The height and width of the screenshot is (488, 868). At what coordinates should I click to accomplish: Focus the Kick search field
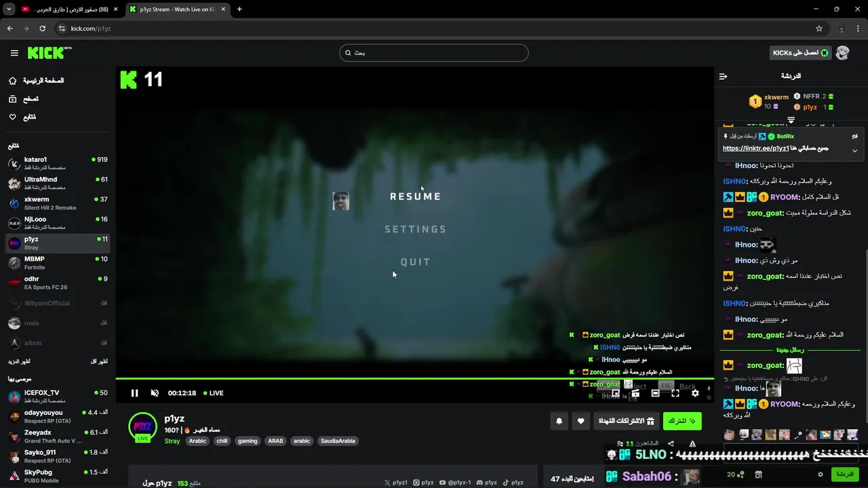pyautogui.click(x=433, y=53)
